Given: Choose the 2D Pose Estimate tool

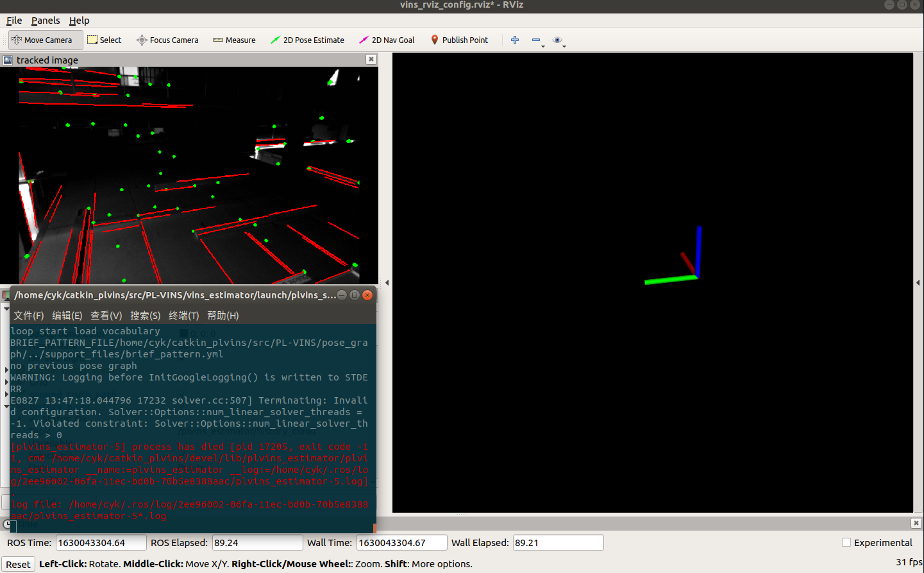Looking at the screenshot, I should (x=308, y=40).
